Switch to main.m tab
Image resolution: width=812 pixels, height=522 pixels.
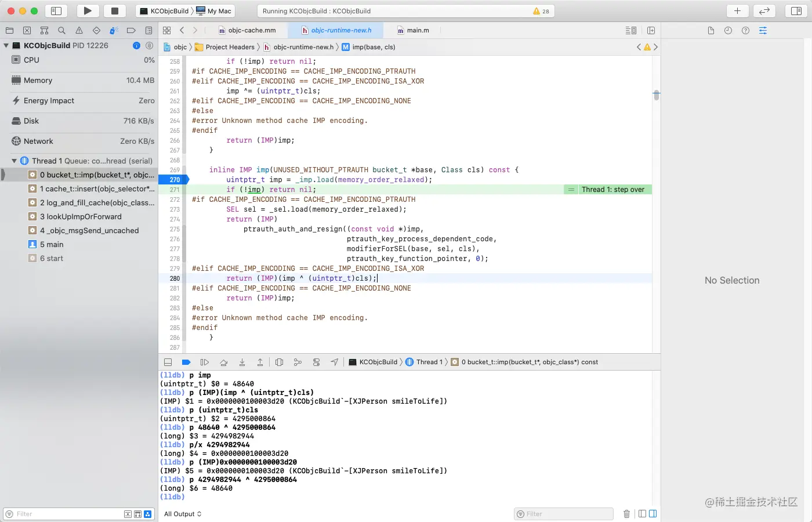point(413,30)
